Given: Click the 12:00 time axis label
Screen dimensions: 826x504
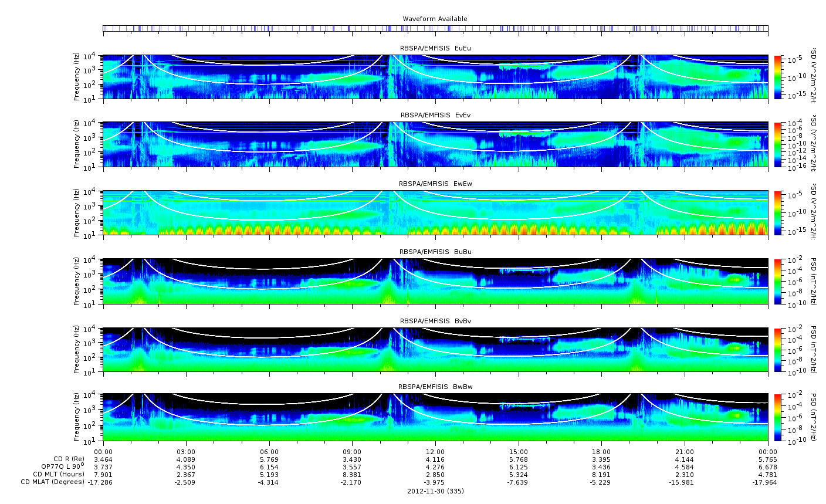Looking at the screenshot, I should coord(435,452).
